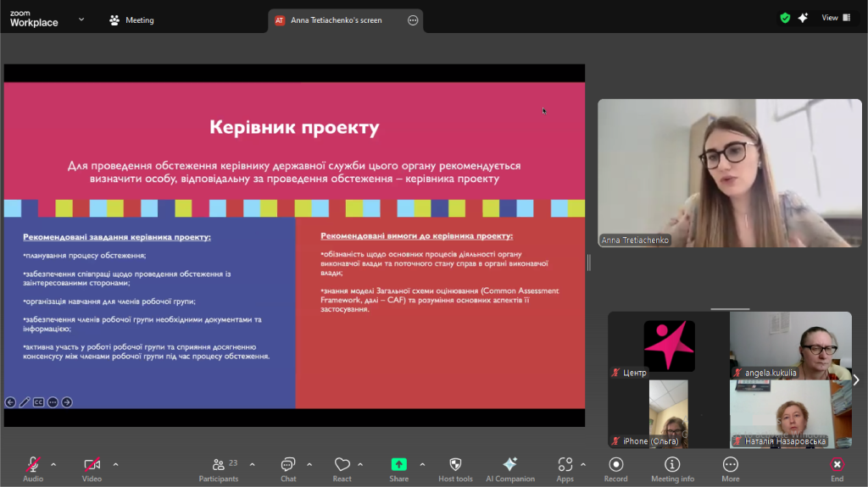868x487 pixels.
Task: Select Наталія Назаровська video tile
Action: [x=791, y=413]
